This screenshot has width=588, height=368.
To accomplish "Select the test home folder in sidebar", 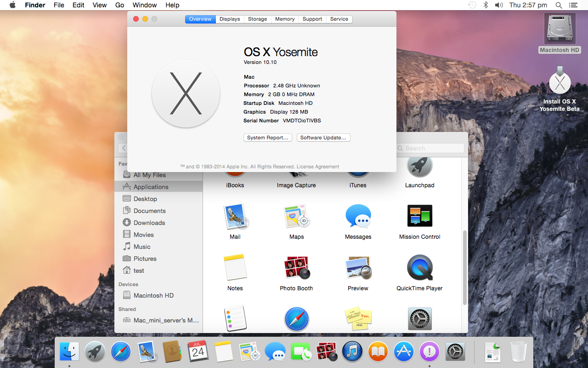I will (158, 270).
